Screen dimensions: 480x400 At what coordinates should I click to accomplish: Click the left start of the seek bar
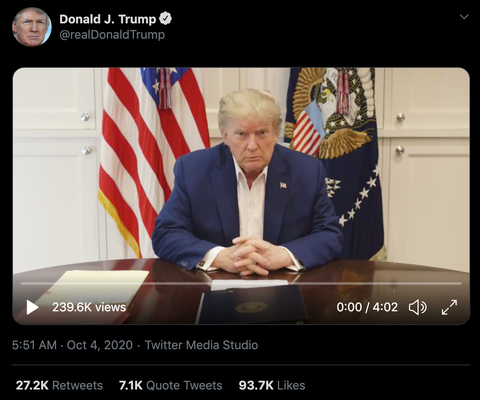point(22,284)
